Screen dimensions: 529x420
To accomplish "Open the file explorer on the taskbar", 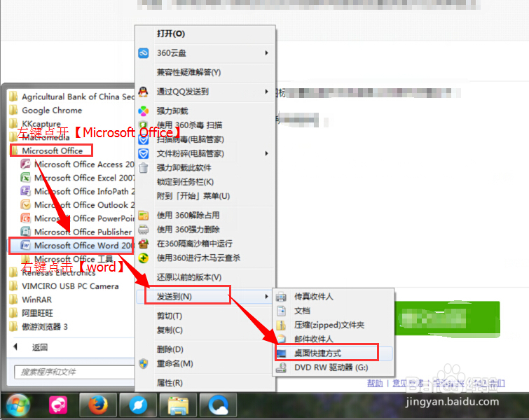I will click(178, 405).
